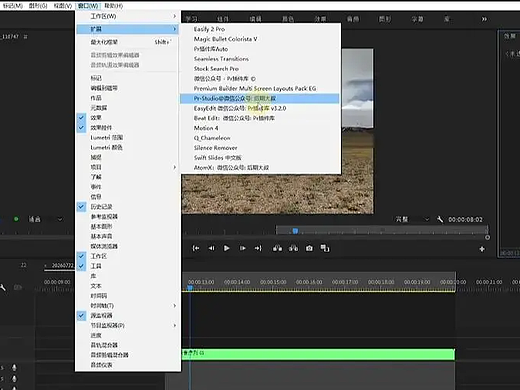Expand the 扩展 extensions submenu
The width and height of the screenshot is (520, 390).
pyautogui.click(x=128, y=29)
